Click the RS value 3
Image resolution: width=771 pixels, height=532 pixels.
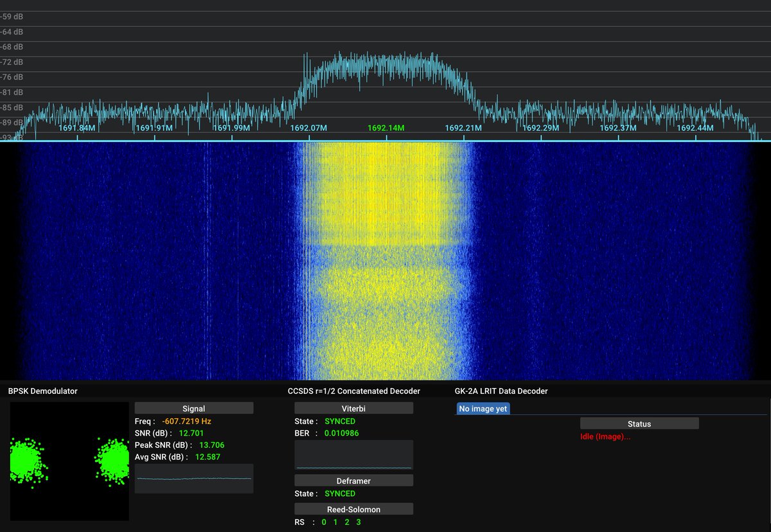coord(359,522)
